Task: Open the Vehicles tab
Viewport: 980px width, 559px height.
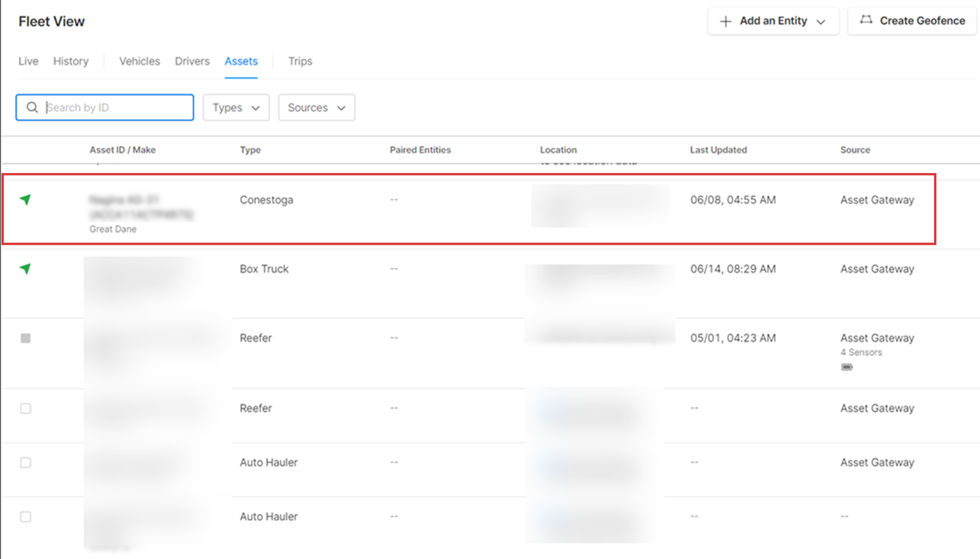Action: point(140,61)
